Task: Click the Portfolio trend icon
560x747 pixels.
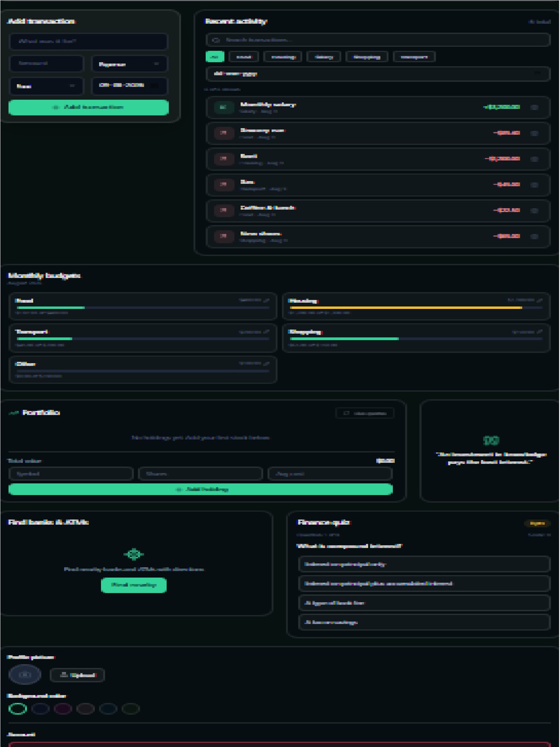Action: click(13, 413)
